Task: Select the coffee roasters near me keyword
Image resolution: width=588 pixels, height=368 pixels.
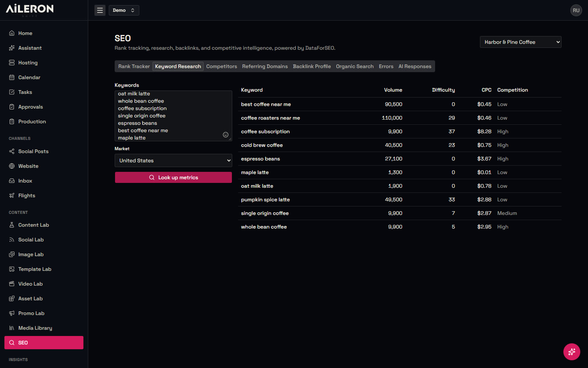Action: [x=270, y=118]
